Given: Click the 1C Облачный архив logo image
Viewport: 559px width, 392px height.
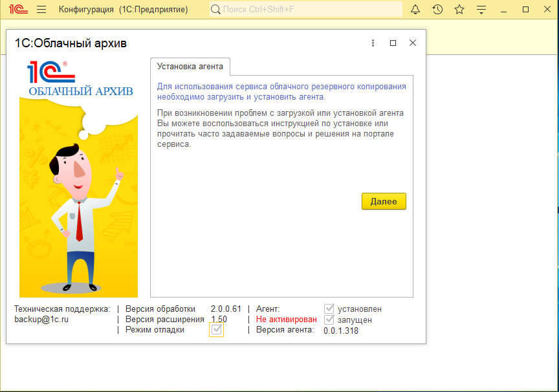Looking at the screenshot, I should (80, 79).
